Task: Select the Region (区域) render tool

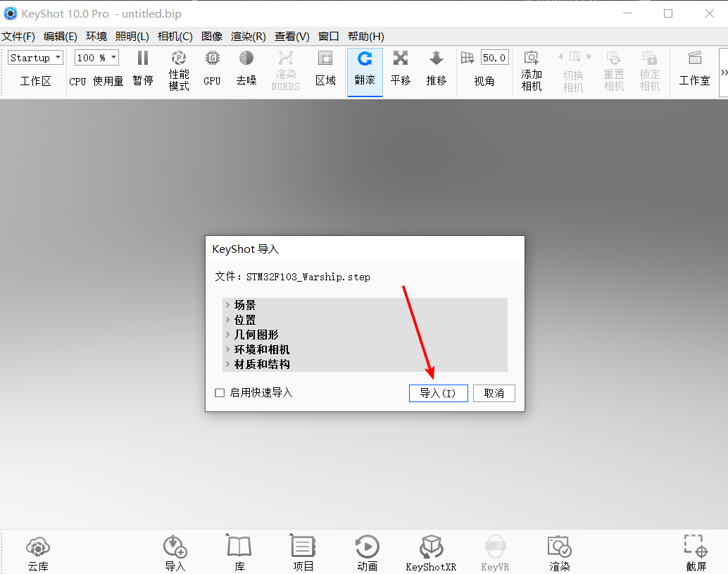Action: click(x=325, y=58)
